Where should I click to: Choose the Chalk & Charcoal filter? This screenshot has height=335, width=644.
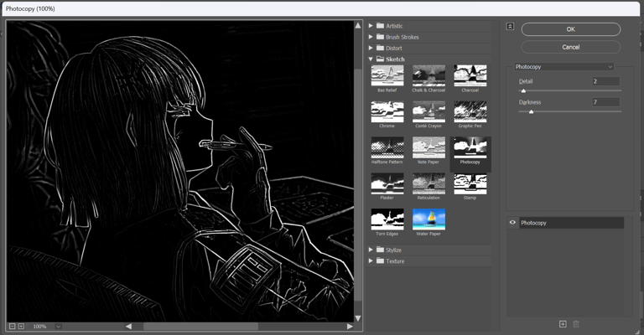(x=428, y=76)
